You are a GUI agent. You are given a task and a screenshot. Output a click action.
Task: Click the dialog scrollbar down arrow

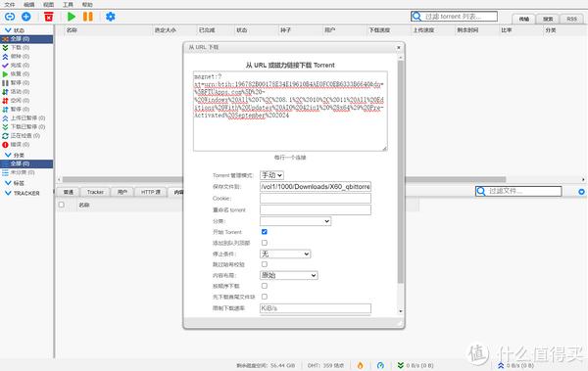[x=400, y=311]
